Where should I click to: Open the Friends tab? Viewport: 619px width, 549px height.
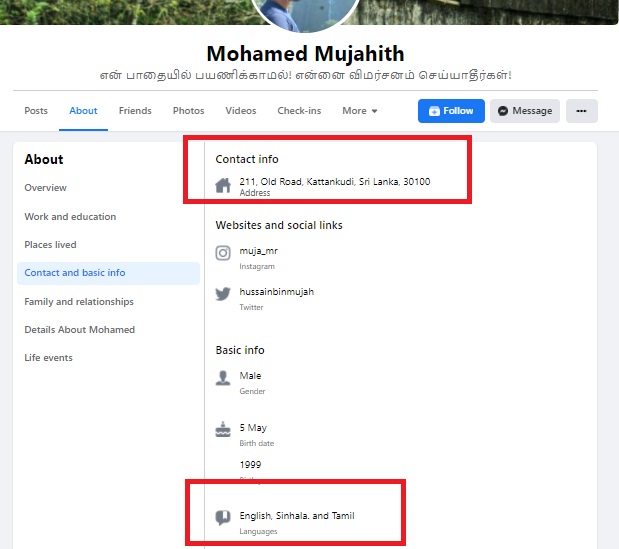pos(135,111)
